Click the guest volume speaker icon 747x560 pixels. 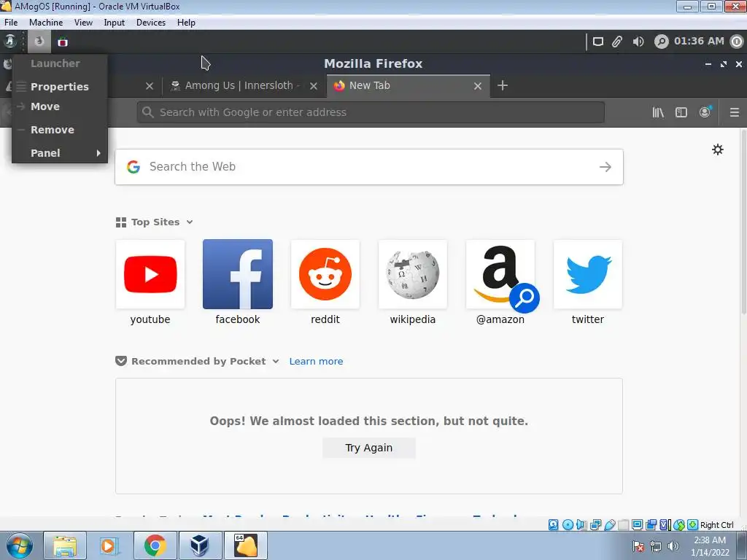pos(638,42)
